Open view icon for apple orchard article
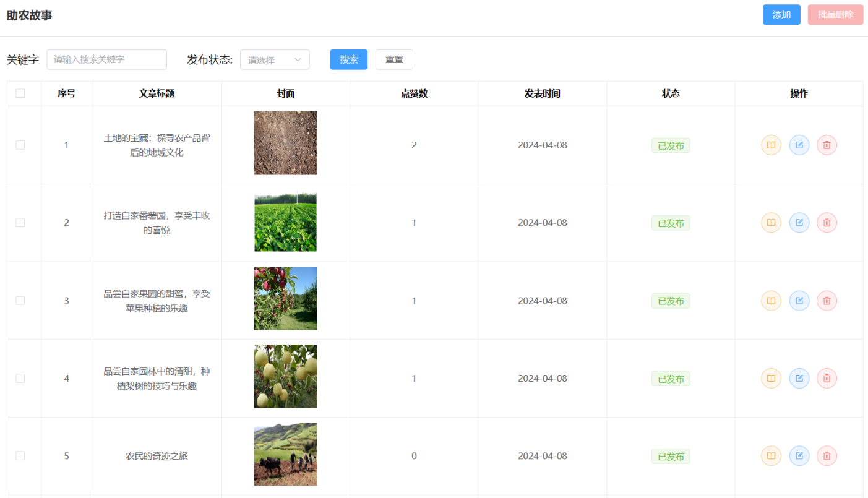 point(771,301)
